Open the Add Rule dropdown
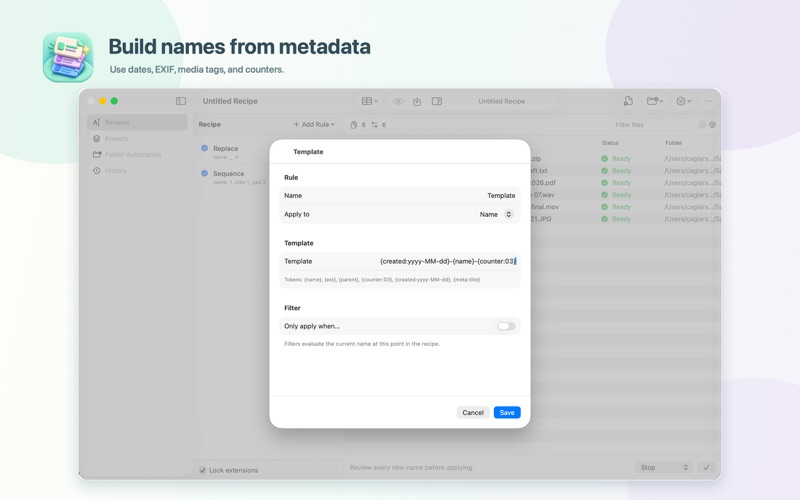Screen dimensions: 800x500 point(314,124)
